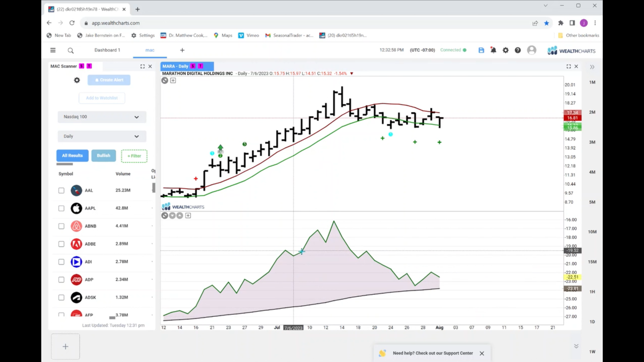This screenshot has width=644, height=362.
Task: Collapse the right sidebar with double chevron
Action: [x=592, y=67]
